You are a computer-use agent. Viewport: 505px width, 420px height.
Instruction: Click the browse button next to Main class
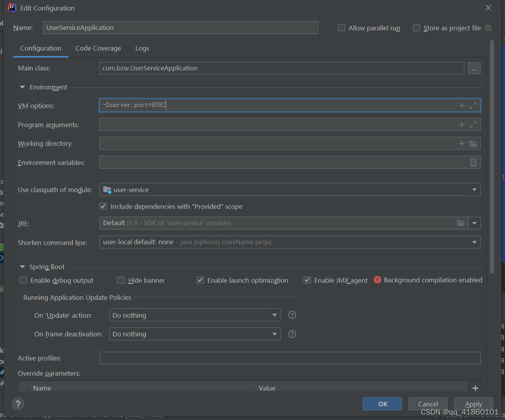pyautogui.click(x=474, y=68)
